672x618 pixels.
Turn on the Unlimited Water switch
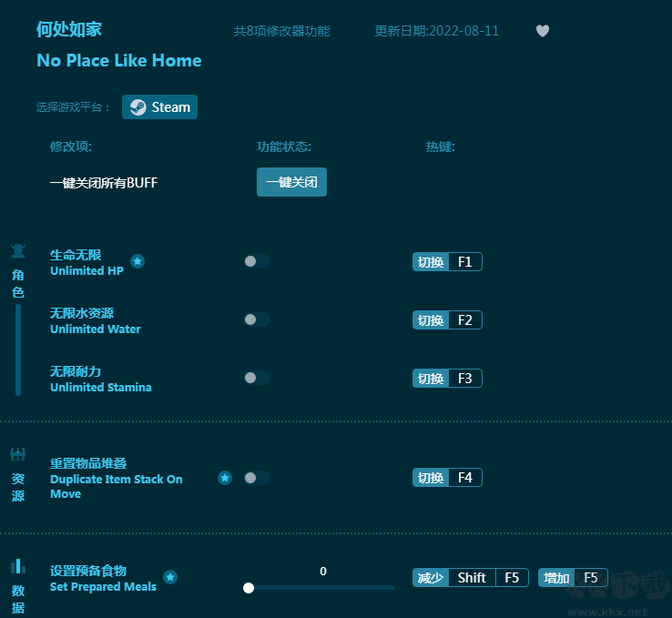(x=257, y=319)
